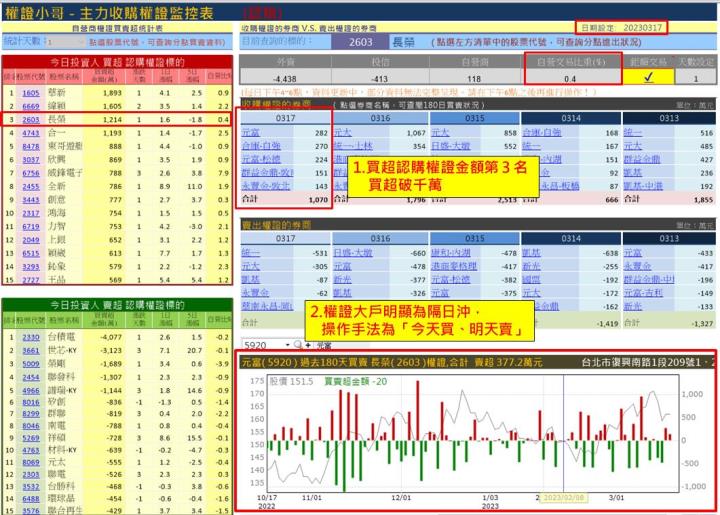720x515 pixels.
Task: Click broker 凱基-中港 in 0313 buy column
Action: tap(643, 186)
